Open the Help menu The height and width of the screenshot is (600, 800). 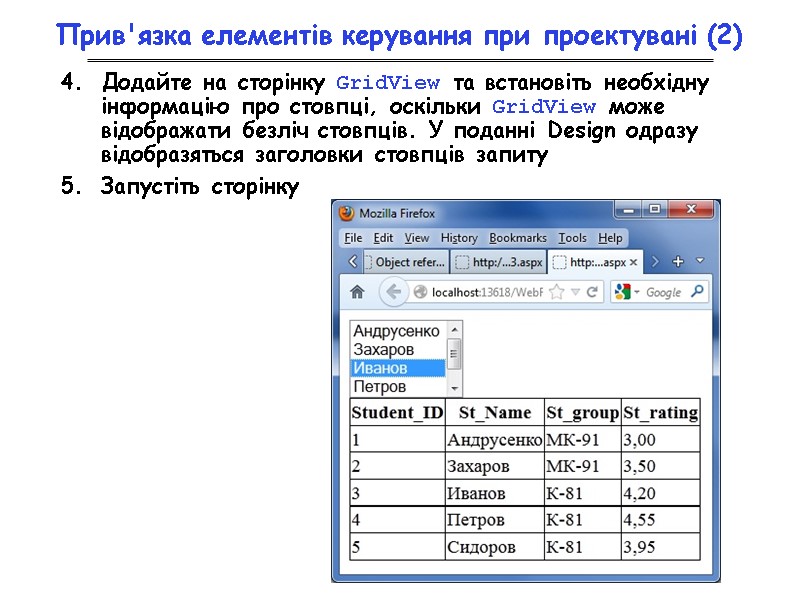point(610,238)
